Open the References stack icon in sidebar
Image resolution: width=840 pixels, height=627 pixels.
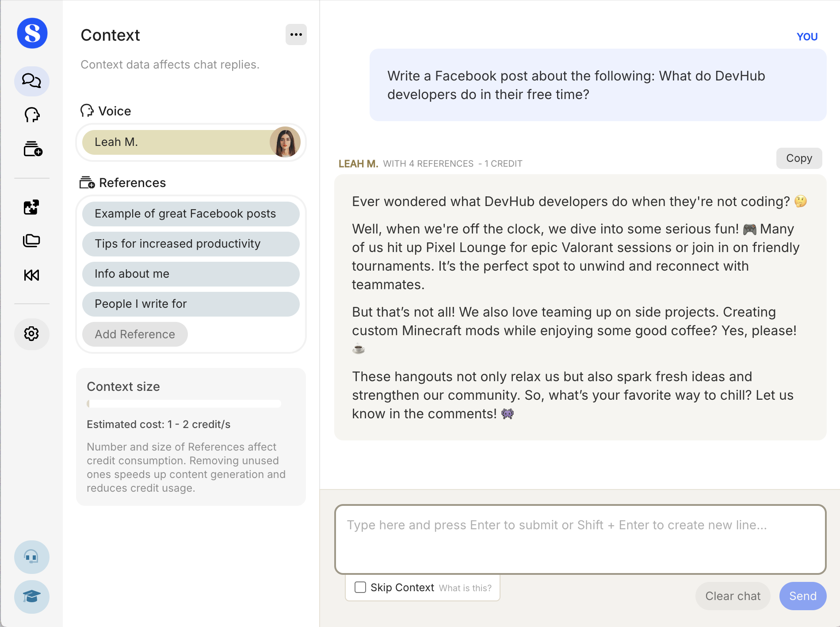coord(32,149)
